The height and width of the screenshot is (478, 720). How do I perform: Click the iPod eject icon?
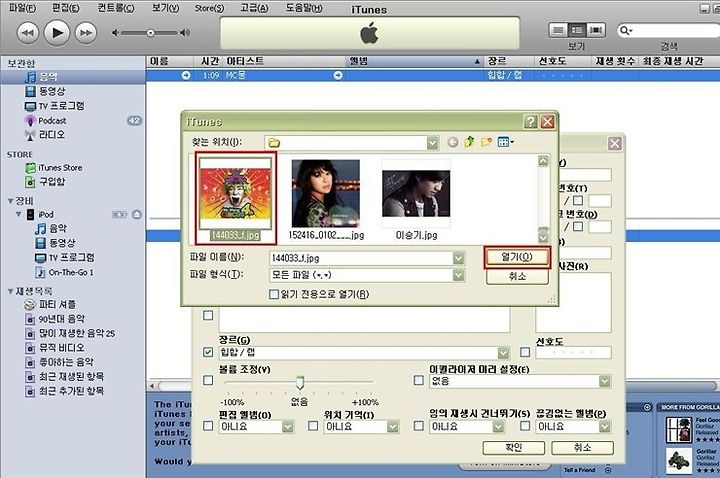pos(137,214)
